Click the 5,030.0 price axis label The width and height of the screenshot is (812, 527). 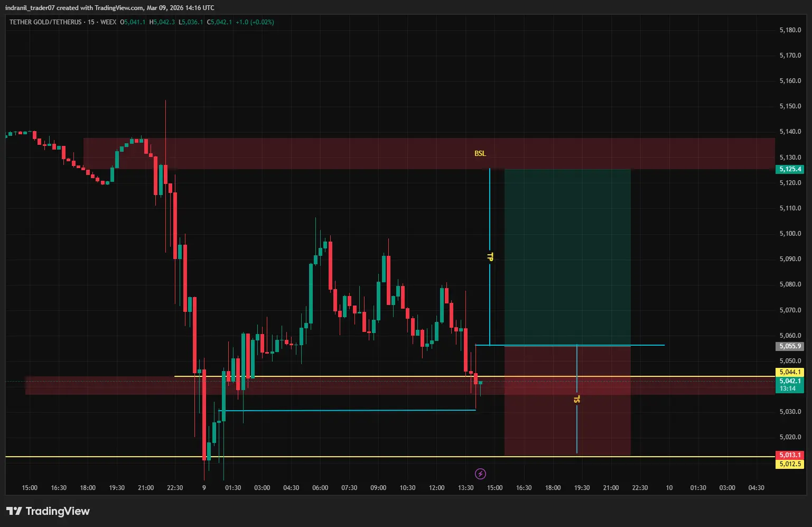[x=790, y=412]
